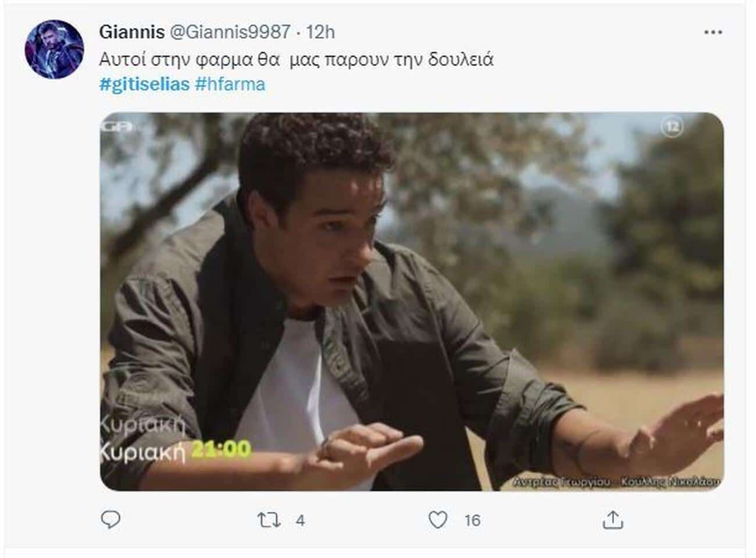Like the tweet with the heart icon
This screenshot has height=558, width=756.
(x=438, y=520)
